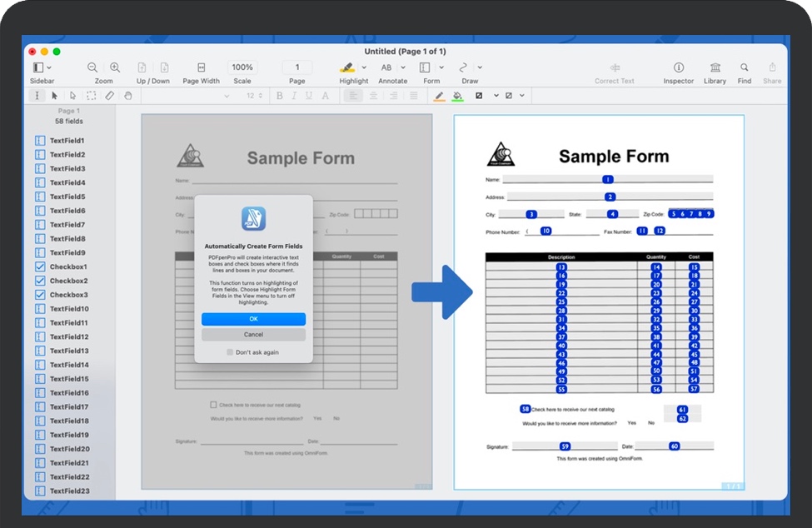Open the first line style dropdown chevron
The image size is (812, 528).
[x=496, y=96]
